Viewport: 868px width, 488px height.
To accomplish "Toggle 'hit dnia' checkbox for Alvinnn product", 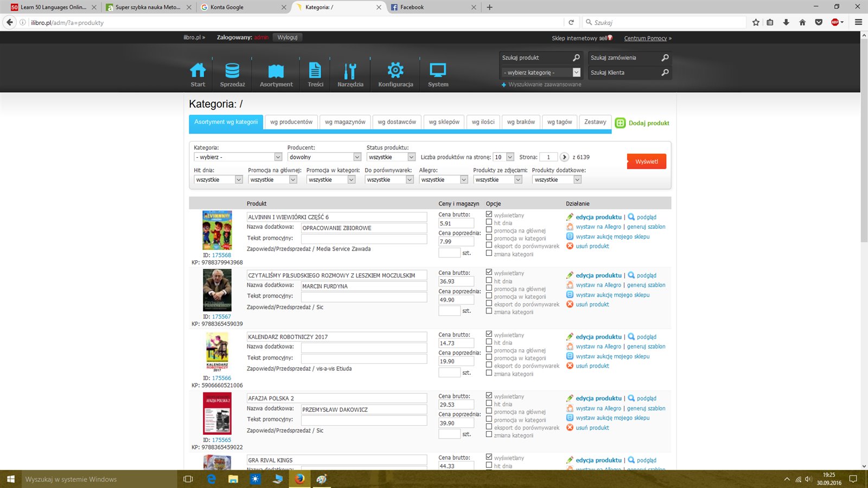I will pyautogui.click(x=489, y=222).
